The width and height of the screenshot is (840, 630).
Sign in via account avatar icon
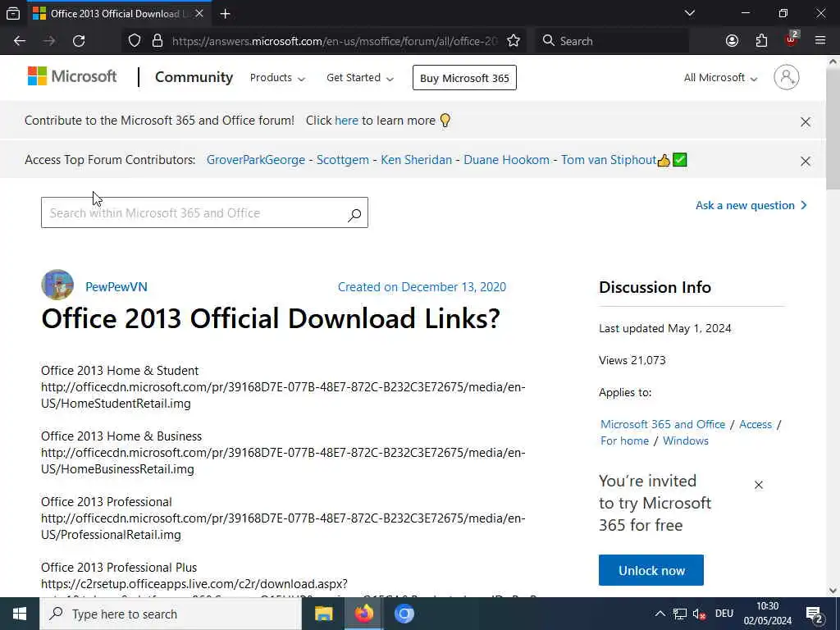tap(787, 77)
